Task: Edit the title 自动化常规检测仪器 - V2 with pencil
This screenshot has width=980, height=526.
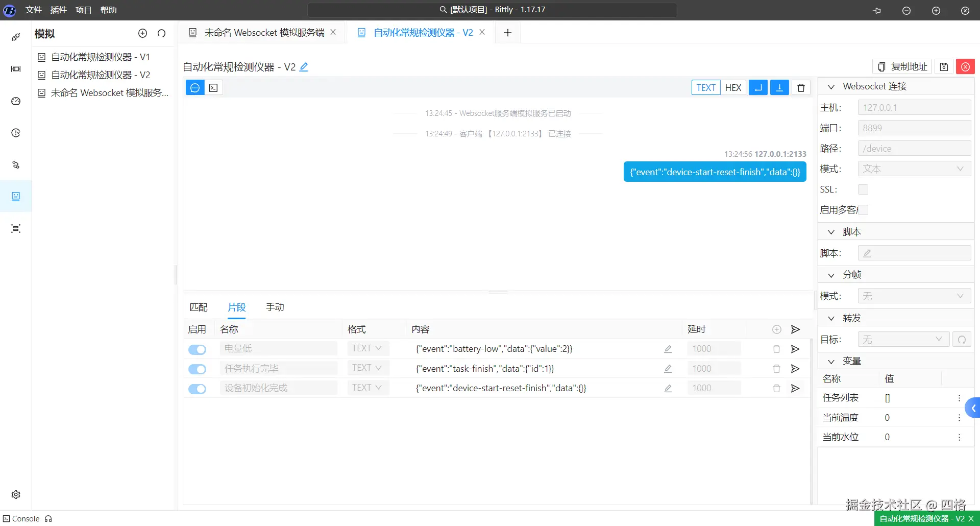Action: click(304, 67)
